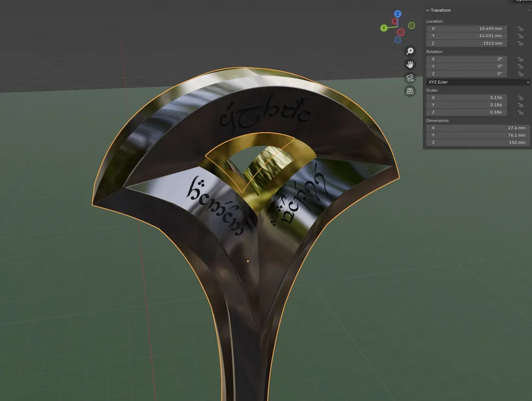
Task: Click the Rotation Y field
Action: [467, 66]
